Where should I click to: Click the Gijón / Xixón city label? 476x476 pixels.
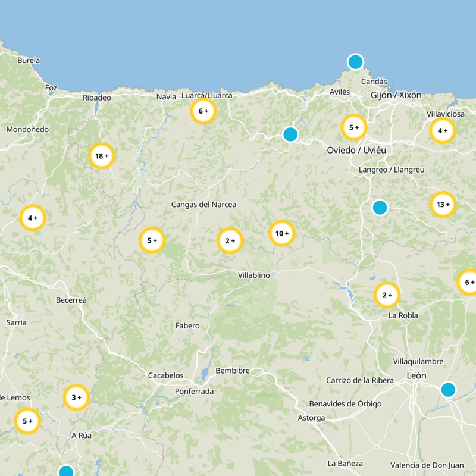point(396,95)
